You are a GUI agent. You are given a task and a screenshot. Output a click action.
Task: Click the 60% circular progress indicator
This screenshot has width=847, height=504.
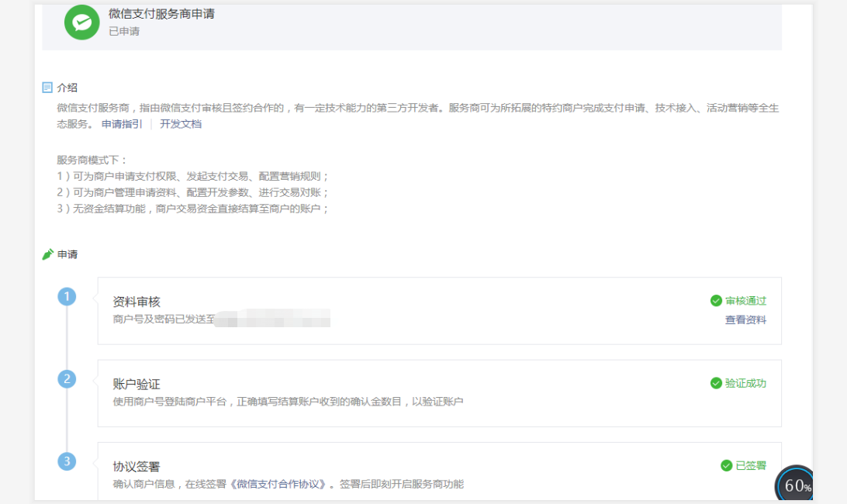tap(795, 484)
